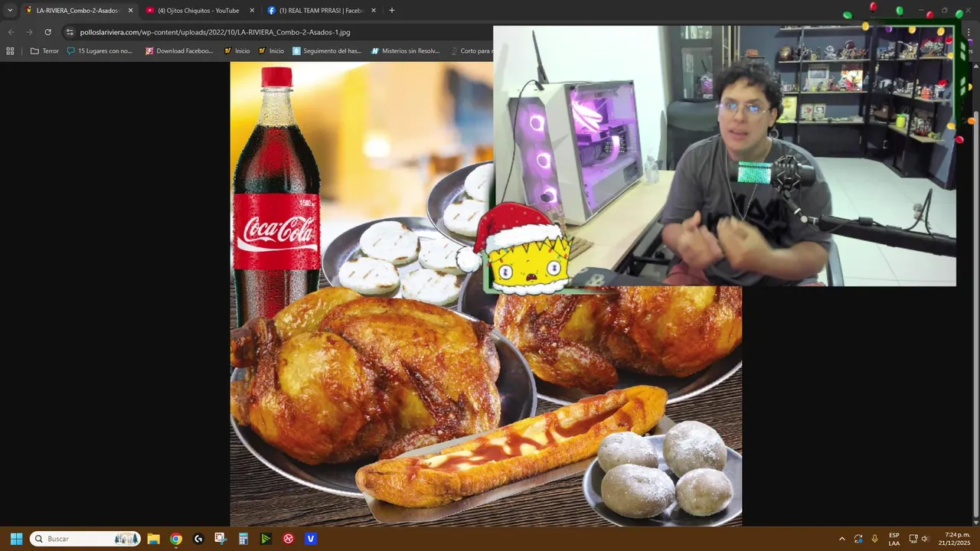Expand the tab search dropdown
The width and height of the screenshot is (980, 551).
tap(10, 11)
